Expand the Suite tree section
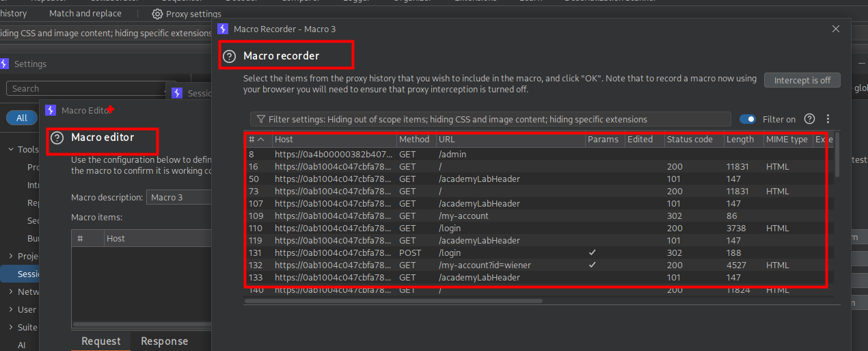The width and height of the screenshot is (868, 351). pos(10,328)
